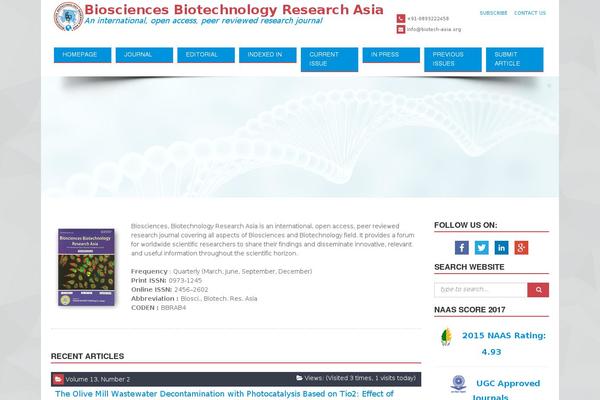Click the SUBSCRIBE link
600x400 pixels.
click(x=494, y=13)
